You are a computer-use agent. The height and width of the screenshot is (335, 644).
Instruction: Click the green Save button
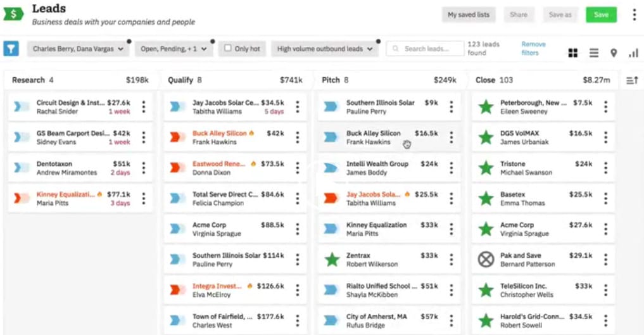click(x=601, y=15)
